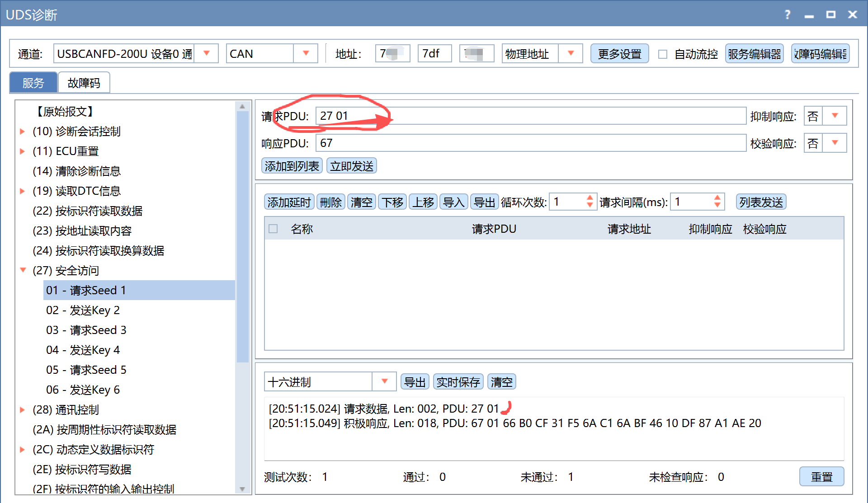Click the 重置 button
Screen dimensions: 868x503
pos(821,477)
